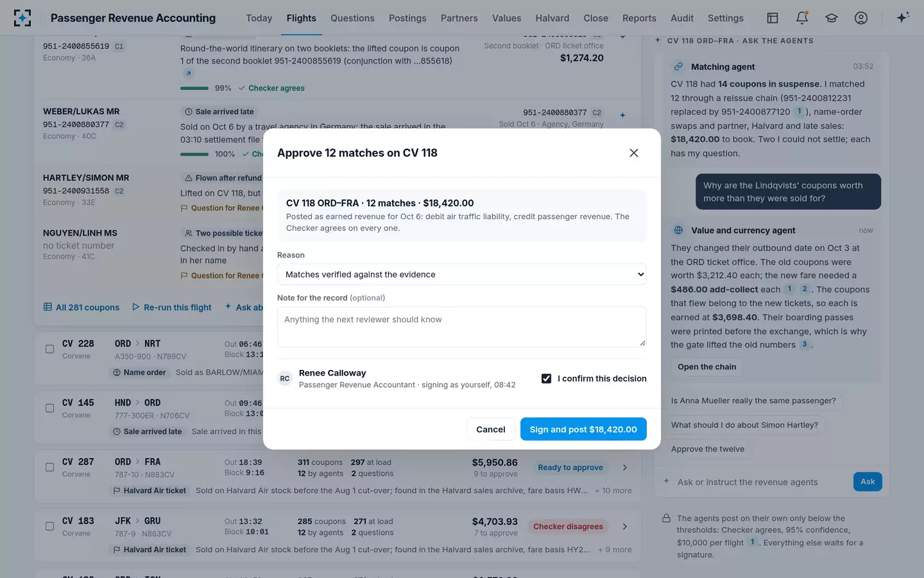This screenshot has width=924, height=578.
Task: Open the Reports tab
Action: pos(639,18)
